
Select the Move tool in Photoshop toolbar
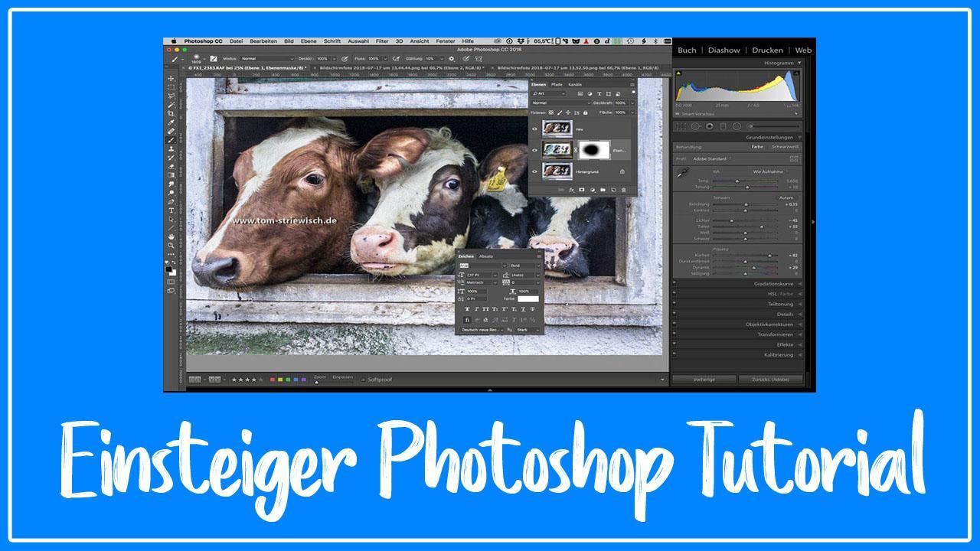point(170,79)
